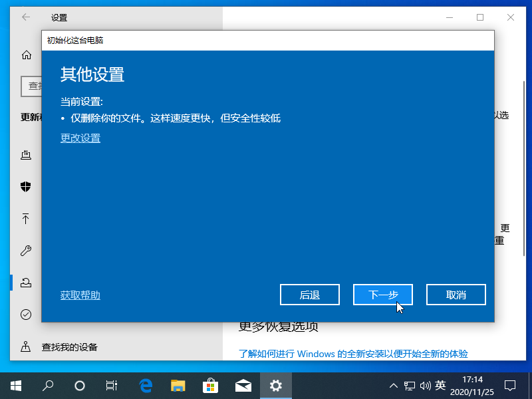Open the 备份 backup arrow icon
This screenshot has height=399, width=532.
coord(26,219)
